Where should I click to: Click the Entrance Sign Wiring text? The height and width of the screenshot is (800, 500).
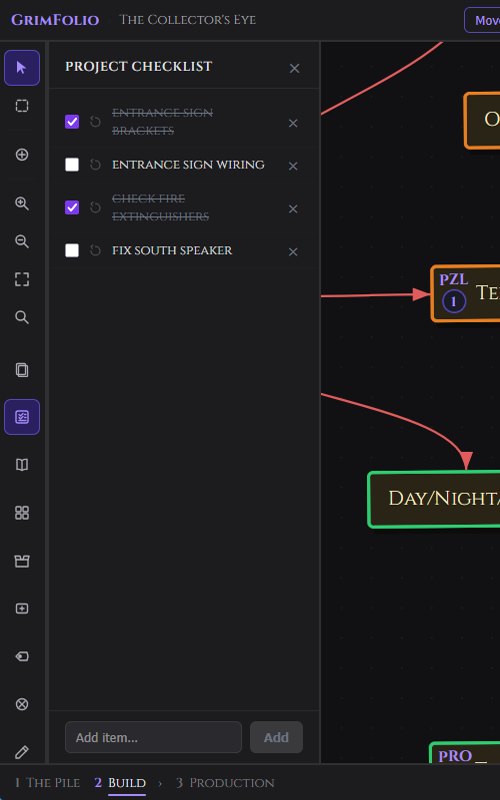188,165
